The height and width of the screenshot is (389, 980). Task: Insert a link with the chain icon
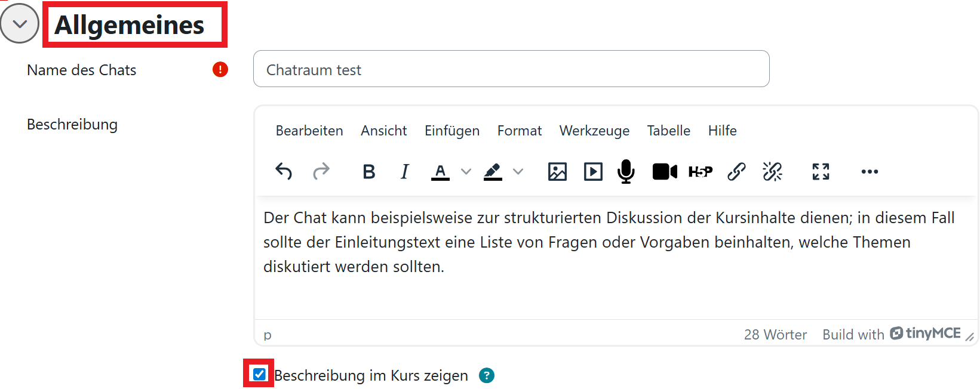736,172
